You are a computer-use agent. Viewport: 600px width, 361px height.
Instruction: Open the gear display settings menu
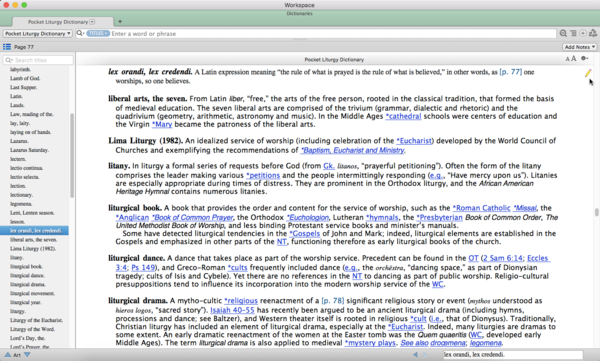584,59
